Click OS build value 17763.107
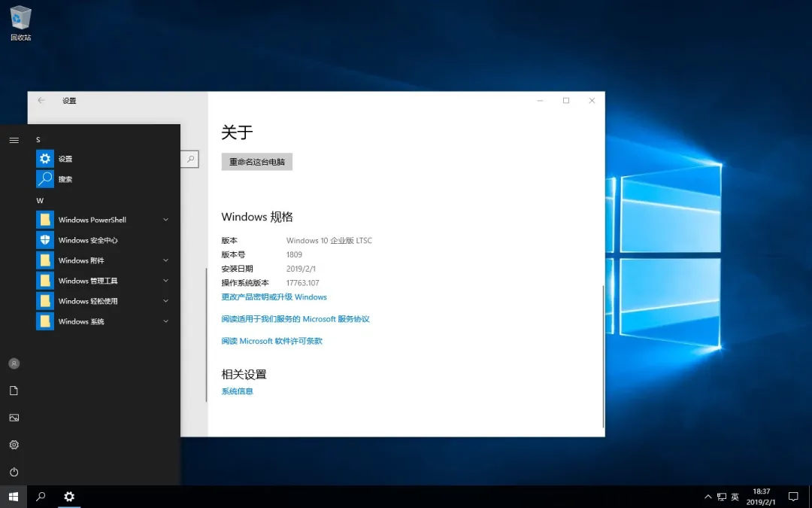Viewport: 812px width, 508px height. tap(302, 283)
